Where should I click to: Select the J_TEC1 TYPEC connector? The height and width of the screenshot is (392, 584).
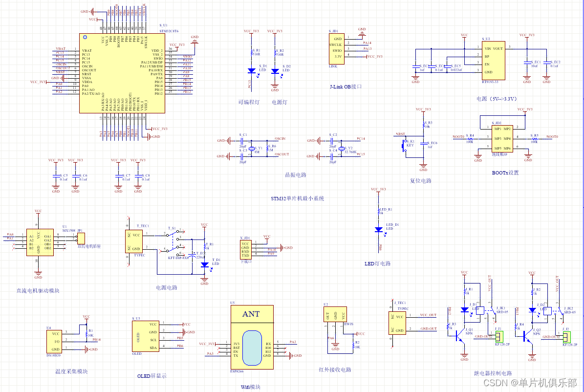tap(397, 322)
